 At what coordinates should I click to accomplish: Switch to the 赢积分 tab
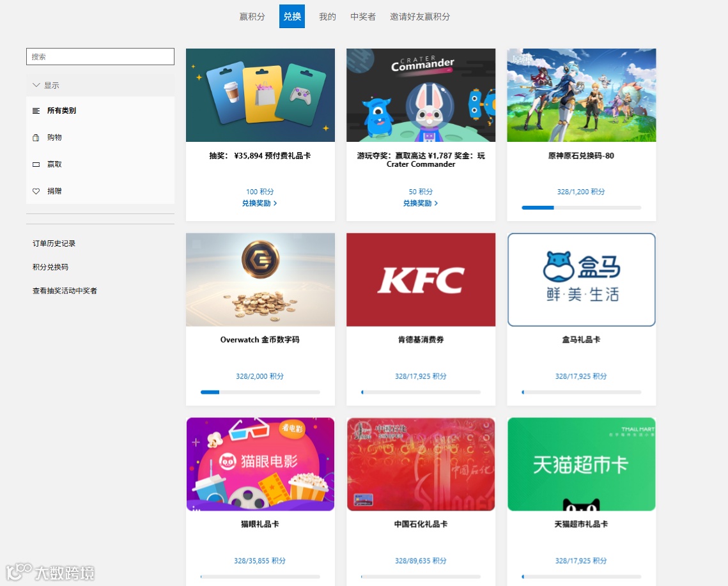tap(252, 17)
